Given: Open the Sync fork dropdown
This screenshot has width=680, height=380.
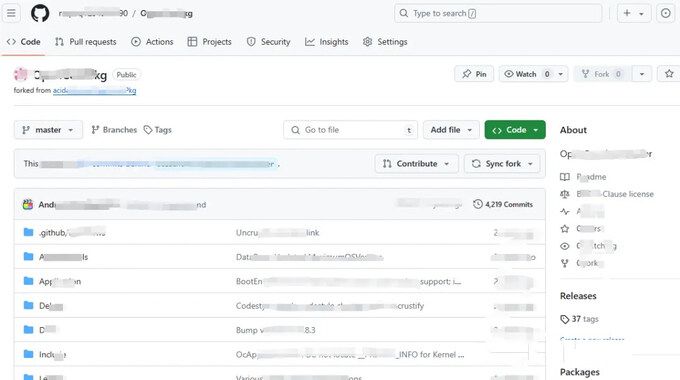Looking at the screenshot, I should 502,164.
